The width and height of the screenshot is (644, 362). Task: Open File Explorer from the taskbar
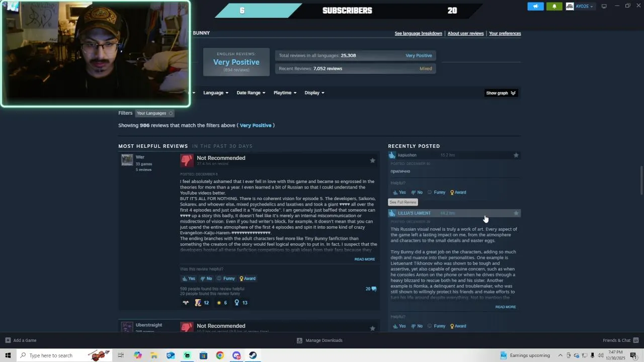tap(154, 355)
